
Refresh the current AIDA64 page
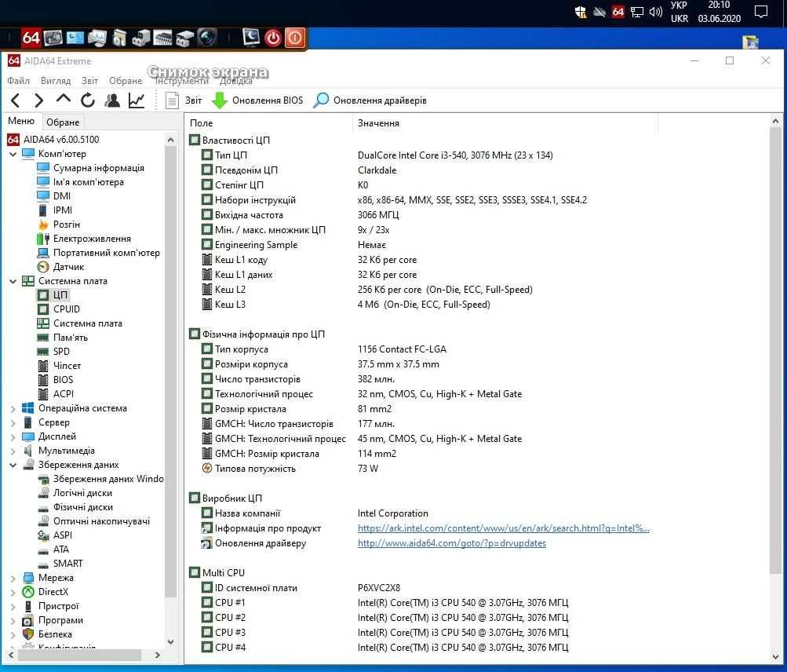point(88,100)
